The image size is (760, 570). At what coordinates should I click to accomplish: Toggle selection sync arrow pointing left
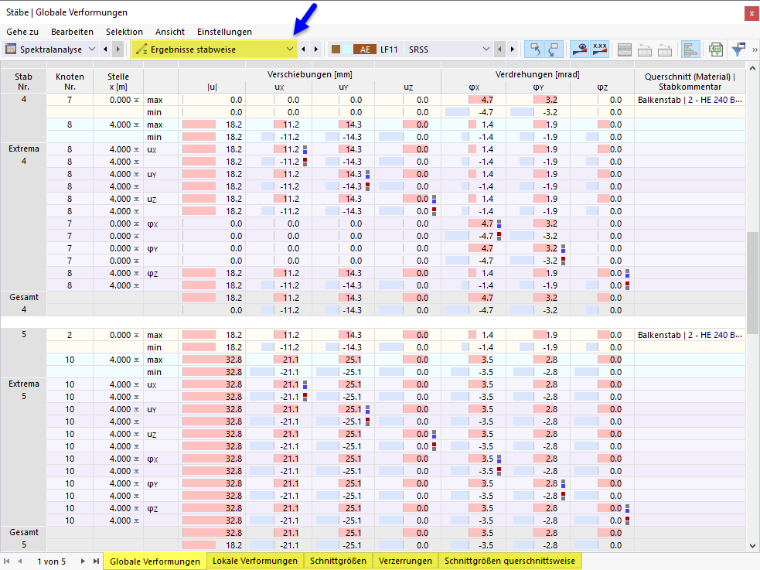click(x=535, y=49)
